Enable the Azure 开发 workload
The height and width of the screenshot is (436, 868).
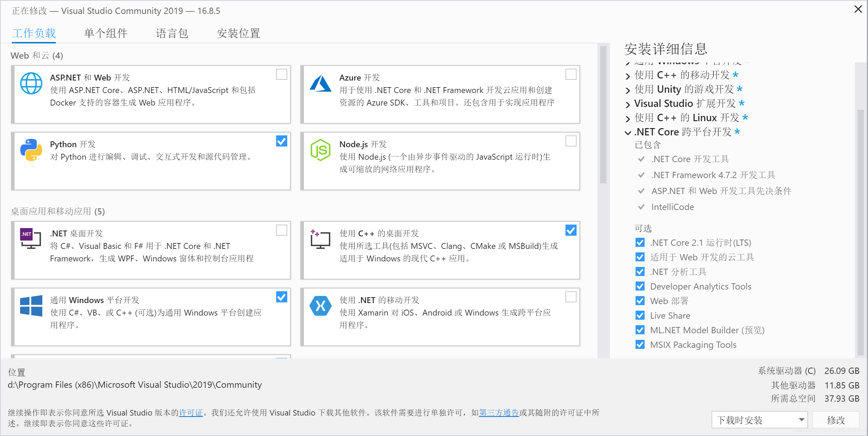(x=570, y=75)
